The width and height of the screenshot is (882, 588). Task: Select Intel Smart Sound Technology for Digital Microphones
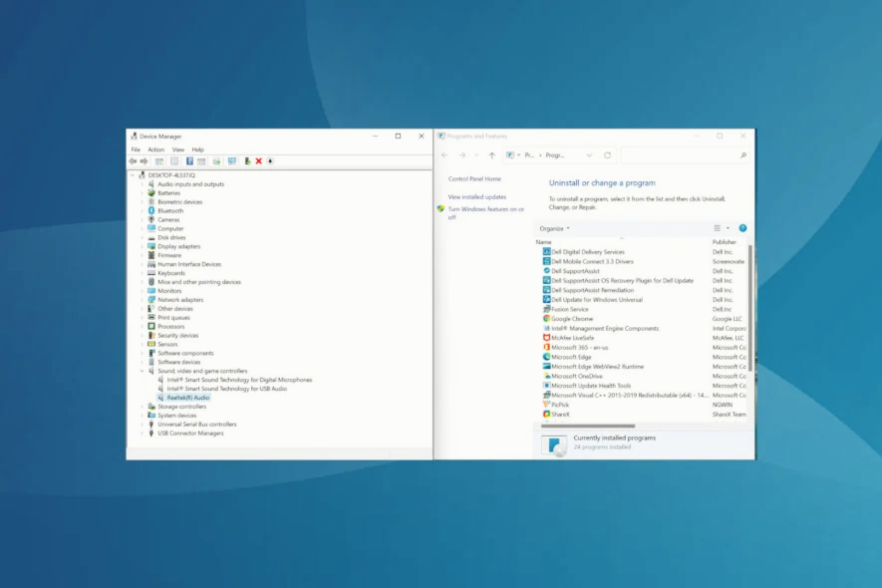click(239, 379)
